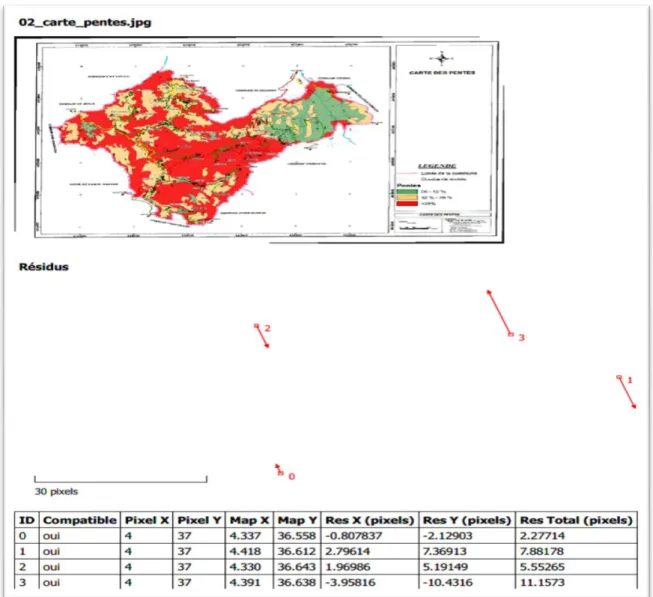The width and height of the screenshot is (653, 597).
Task: Click the Compatible column header
Action: coord(80,520)
